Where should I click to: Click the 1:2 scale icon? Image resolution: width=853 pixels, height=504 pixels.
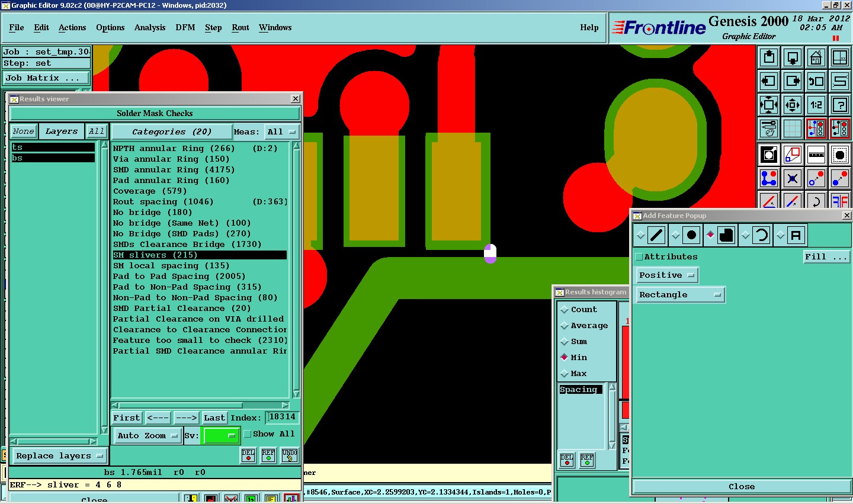pyautogui.click(x=816, y=105)
